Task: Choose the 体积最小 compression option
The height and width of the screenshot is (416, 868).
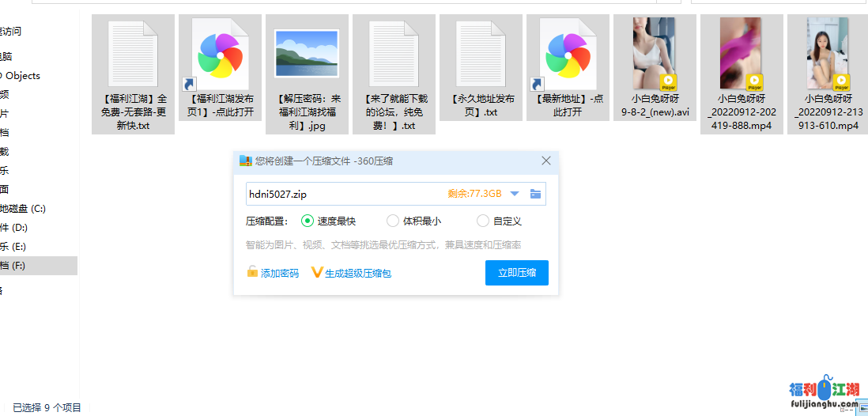Action: pyautogui.click(x=393, y=221)
